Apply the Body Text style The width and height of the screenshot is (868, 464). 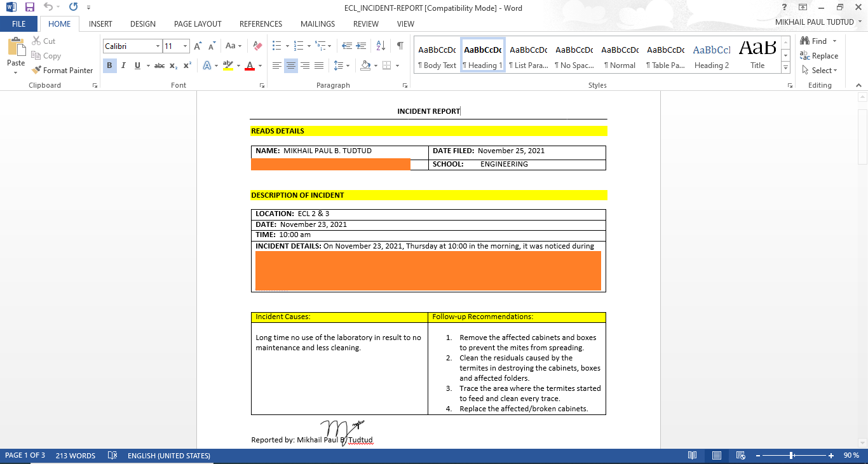(x=437, y=55)
